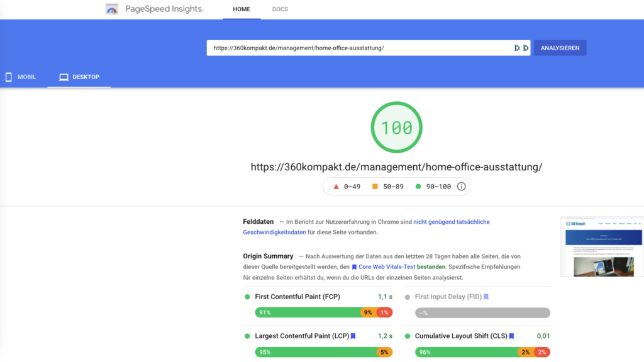Image resolution: width=644 pixels, height=362 pixels.
Task: Click the First Input Delay (FID) label
Action: [448, 297]
